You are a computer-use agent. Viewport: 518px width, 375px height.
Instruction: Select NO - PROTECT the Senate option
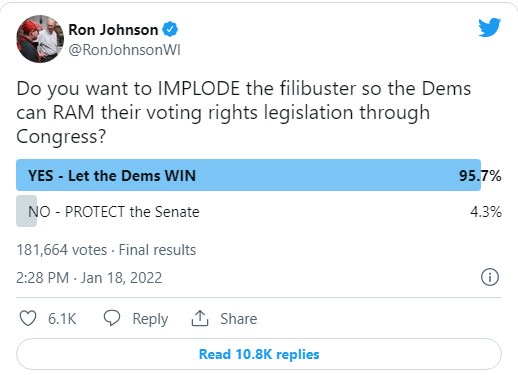[259, 211]
